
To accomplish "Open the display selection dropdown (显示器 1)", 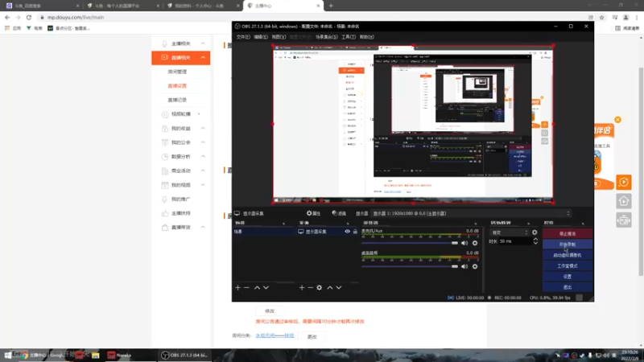I will point(471,213).
